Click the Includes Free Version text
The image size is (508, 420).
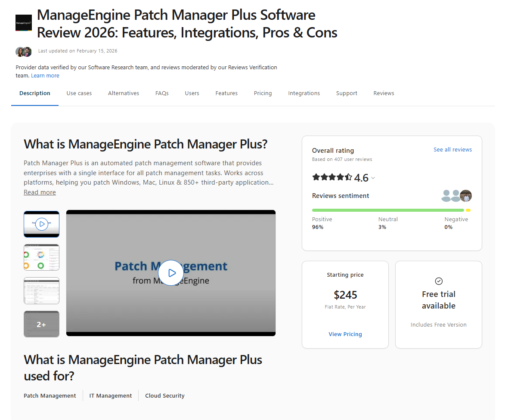pos(439,325)
